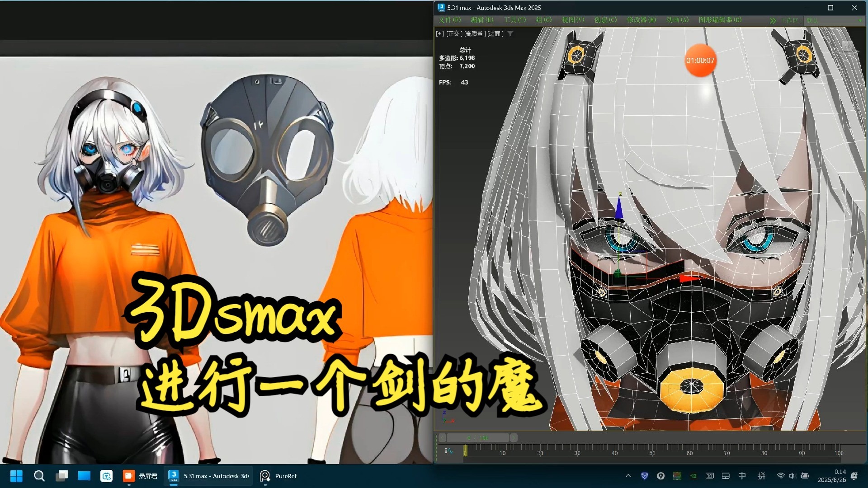Click the touchpad tray icon
The width and height of the screenshot is (868, 488).
coord(726,476)
